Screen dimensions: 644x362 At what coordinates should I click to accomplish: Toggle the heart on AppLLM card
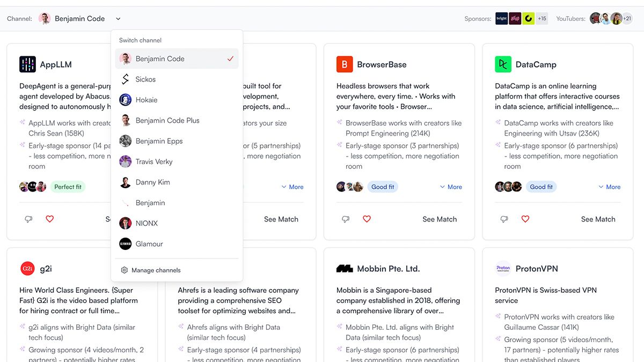(49, 219)
